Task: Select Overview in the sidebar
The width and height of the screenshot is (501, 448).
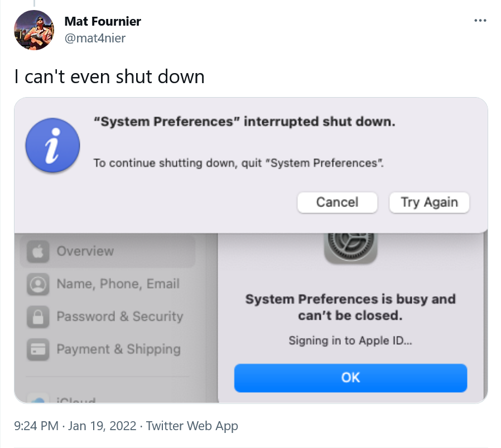Action: pyautogui.click(x=107, y=251)
